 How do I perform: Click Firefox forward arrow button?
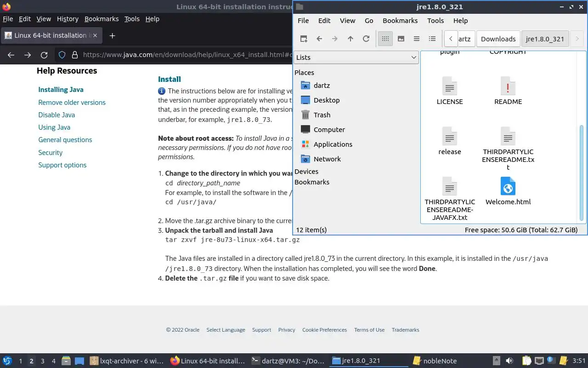click(28, 55)
